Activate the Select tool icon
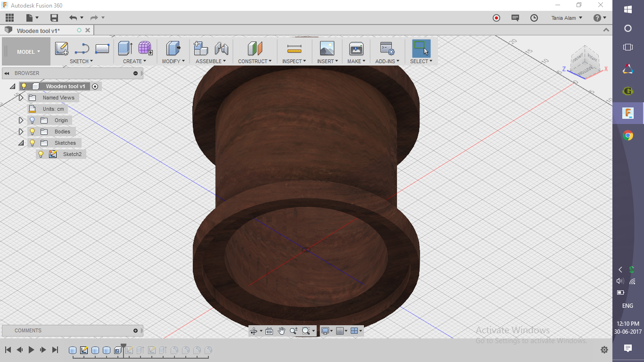Viewport: 644px width, 362px height. (x=421, y=49)
